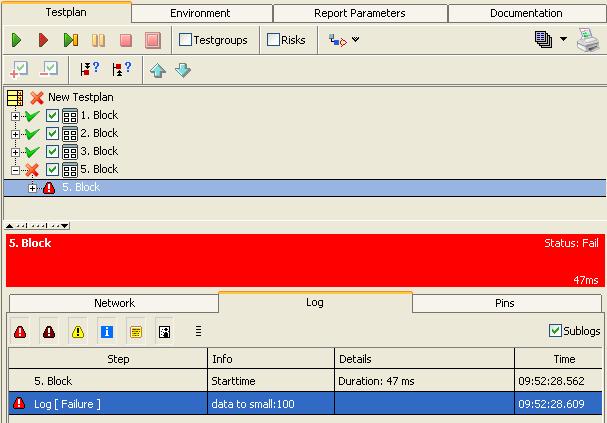Open the dropdown arrow beside the printer
The height and width of the screenshot is (423, 607).
pyautogui.click(x=563, y=40)
